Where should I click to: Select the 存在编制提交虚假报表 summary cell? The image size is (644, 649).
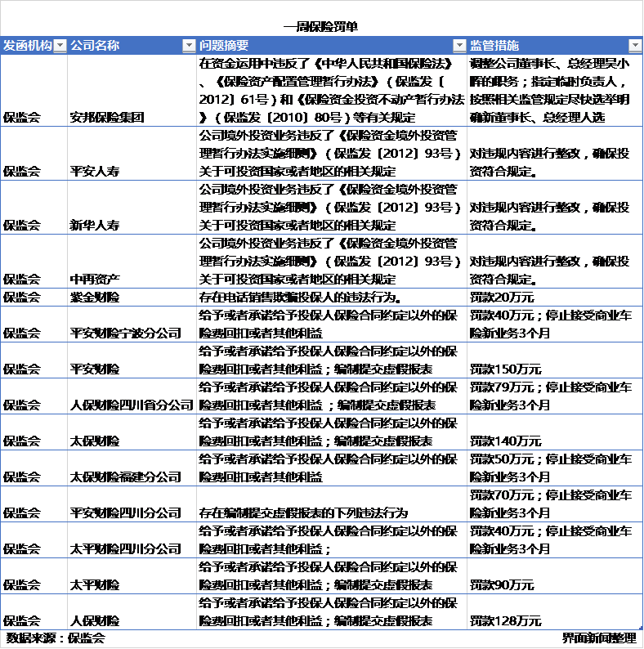[x=332, y=504]
